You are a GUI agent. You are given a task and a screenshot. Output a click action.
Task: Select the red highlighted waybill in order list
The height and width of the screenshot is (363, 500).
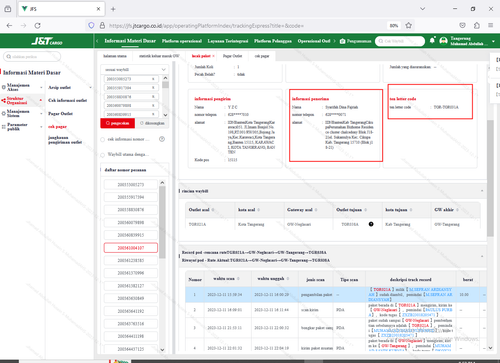pos(131,248)
